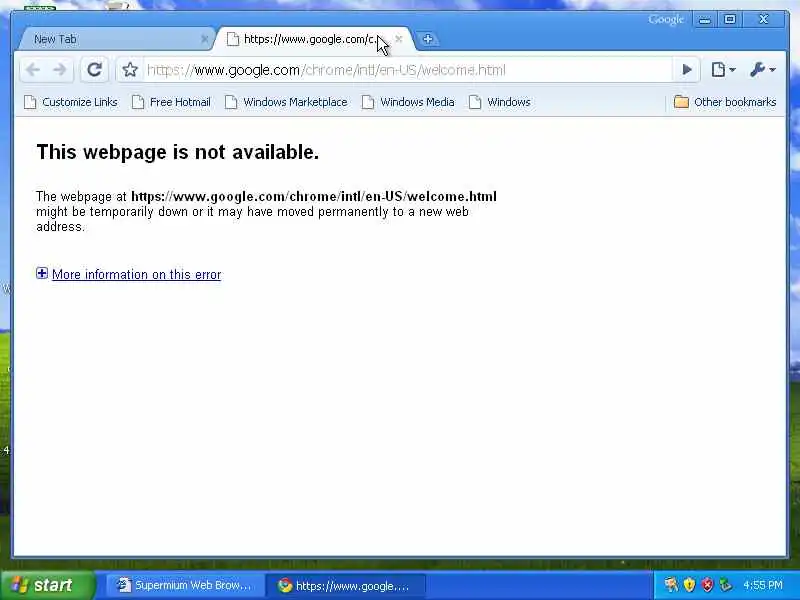Close the New Tab tab
800x600 pixels.
click(205, 39)
